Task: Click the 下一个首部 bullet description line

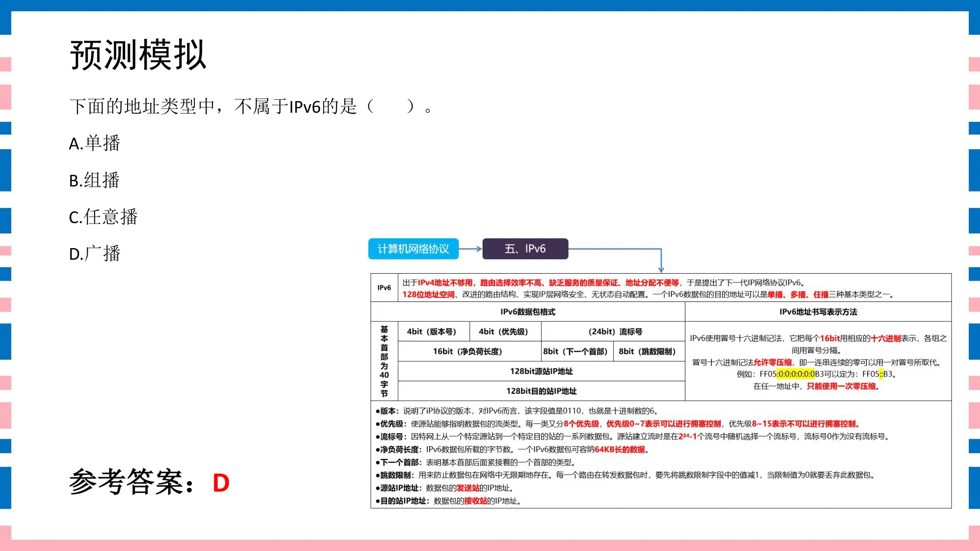Action: coord(476,462)
